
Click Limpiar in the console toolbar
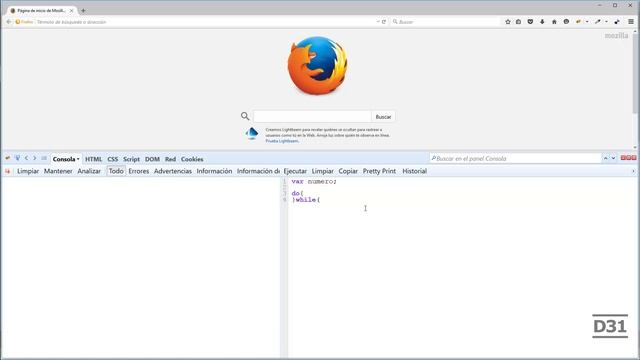28,171
